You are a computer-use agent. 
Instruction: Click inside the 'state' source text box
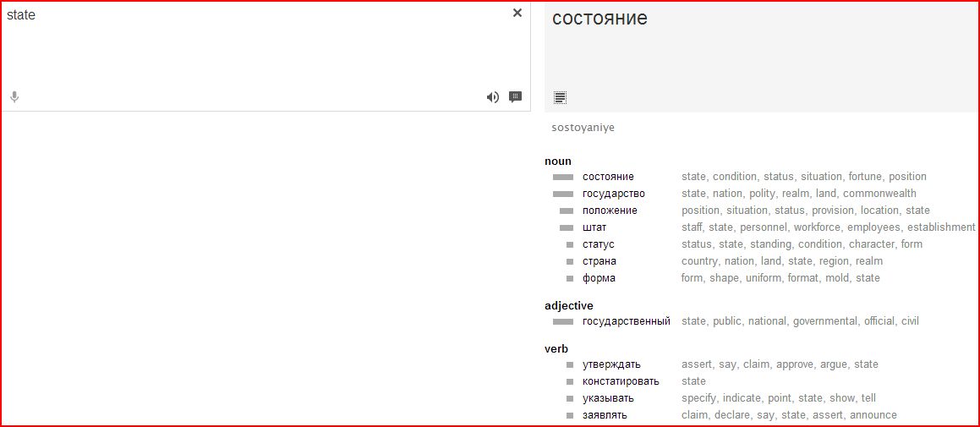click(x=254, y=51)
